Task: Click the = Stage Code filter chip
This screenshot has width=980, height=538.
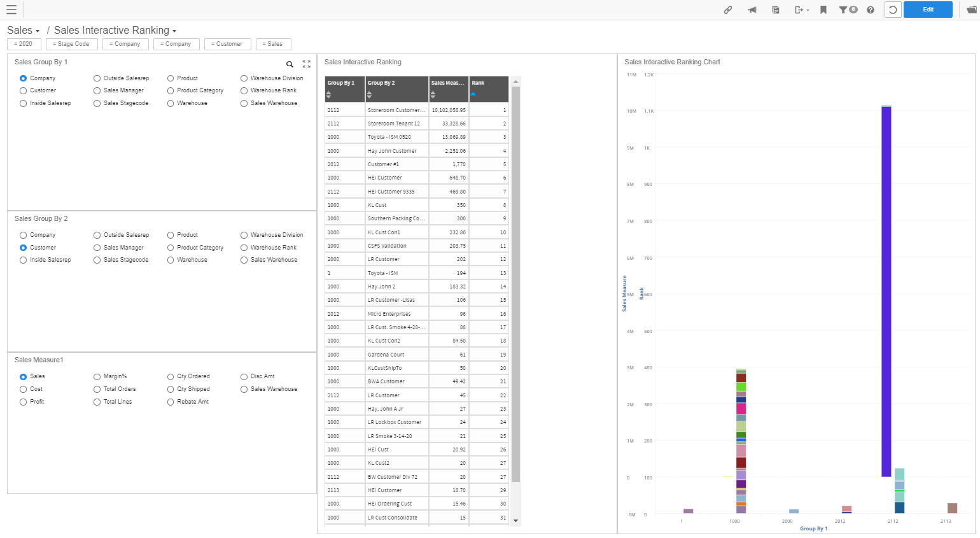Action: (71, 44)
